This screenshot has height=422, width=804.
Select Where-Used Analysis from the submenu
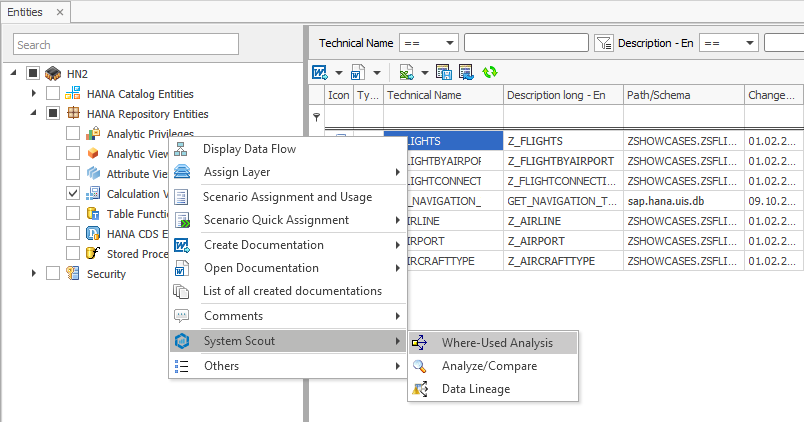coord(497,342)
